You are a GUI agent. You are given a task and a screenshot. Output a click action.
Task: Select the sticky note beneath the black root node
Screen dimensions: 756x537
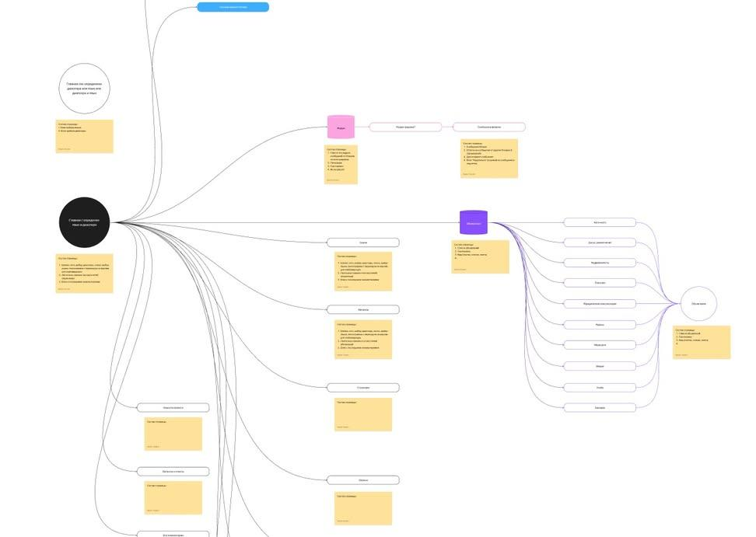(84, 274)
